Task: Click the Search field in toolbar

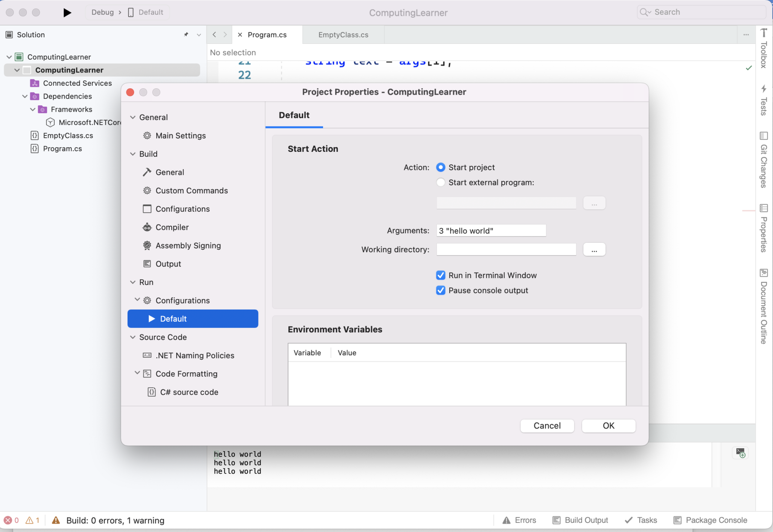Action: 701,12
